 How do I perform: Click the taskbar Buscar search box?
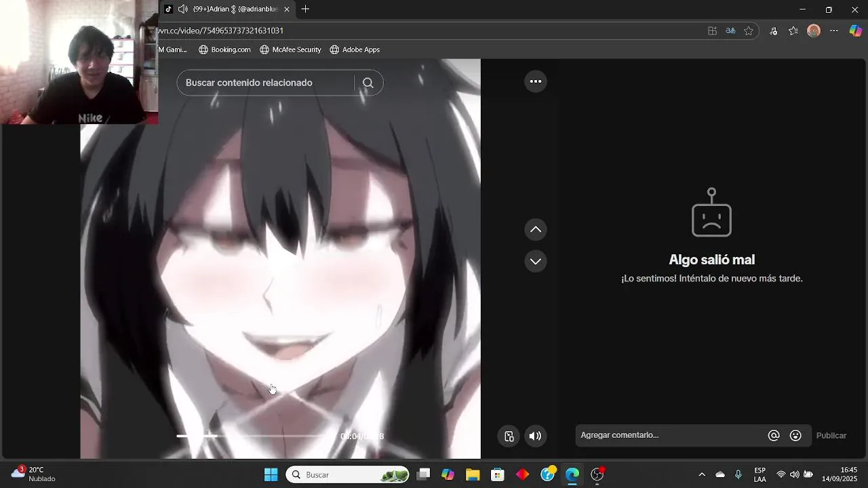point(348,474)
